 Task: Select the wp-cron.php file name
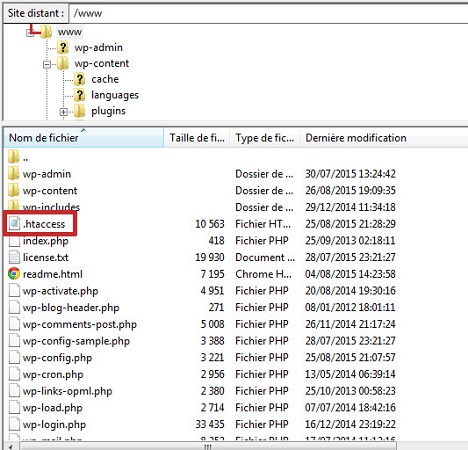(x=53, y=374)
